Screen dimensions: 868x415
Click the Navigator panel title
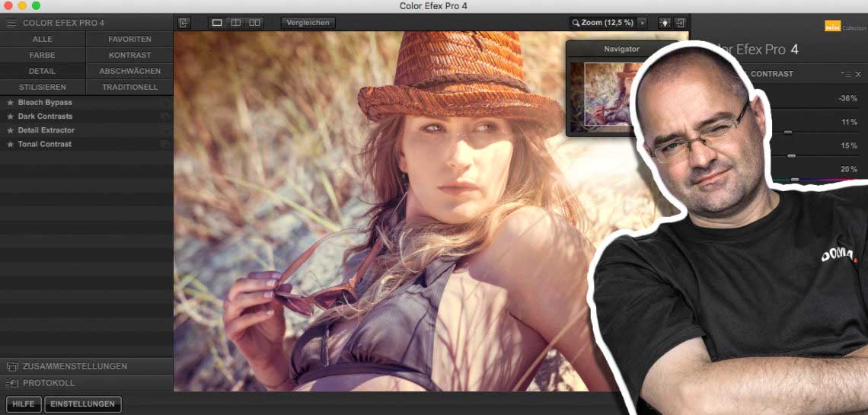click(621, 49)
